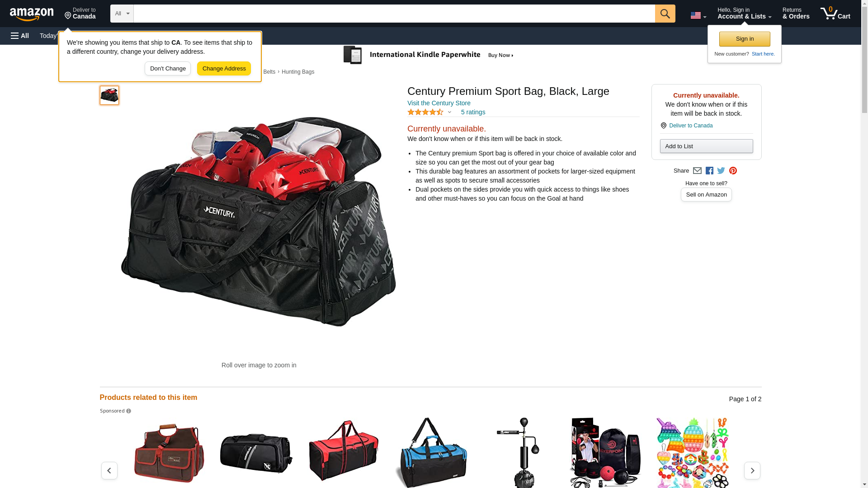Click the magnifying glass search button

click(x=665, y=14)
